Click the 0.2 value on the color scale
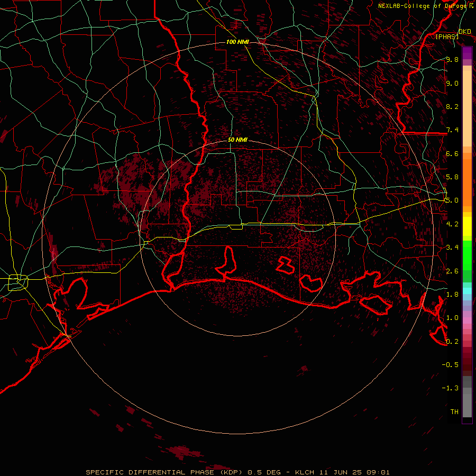476x476 pixels. 452,342
